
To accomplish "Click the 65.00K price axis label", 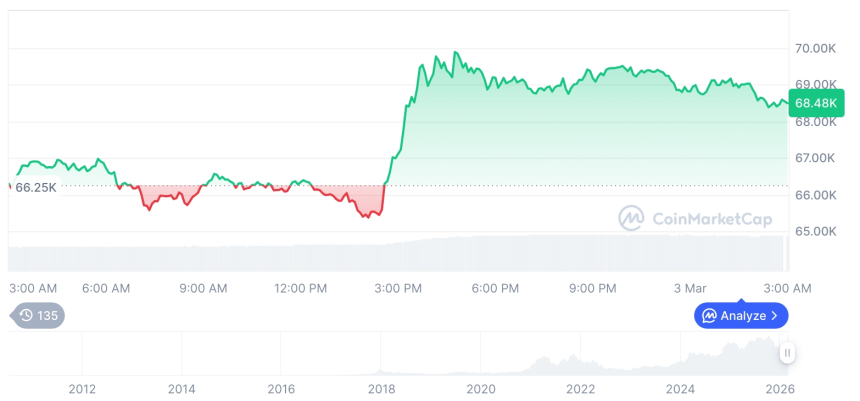I will tap(815, 231).
